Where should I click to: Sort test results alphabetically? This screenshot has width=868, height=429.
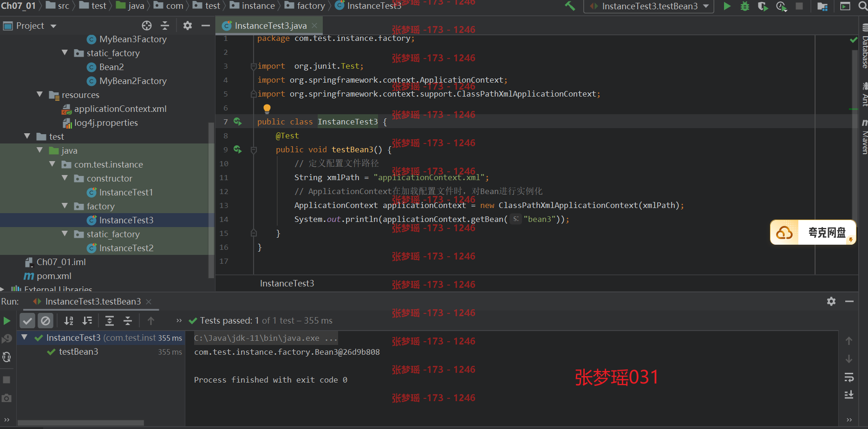tap(69, 321)
